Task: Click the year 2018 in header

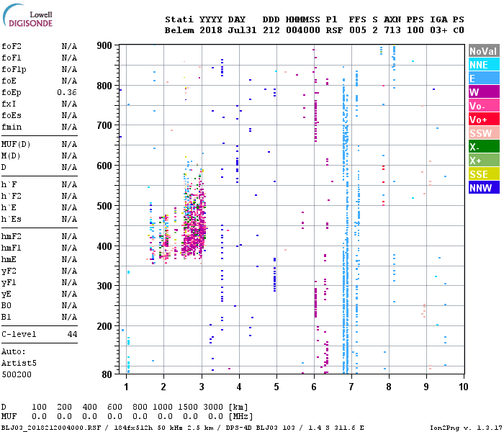Action: click(210, 30)
